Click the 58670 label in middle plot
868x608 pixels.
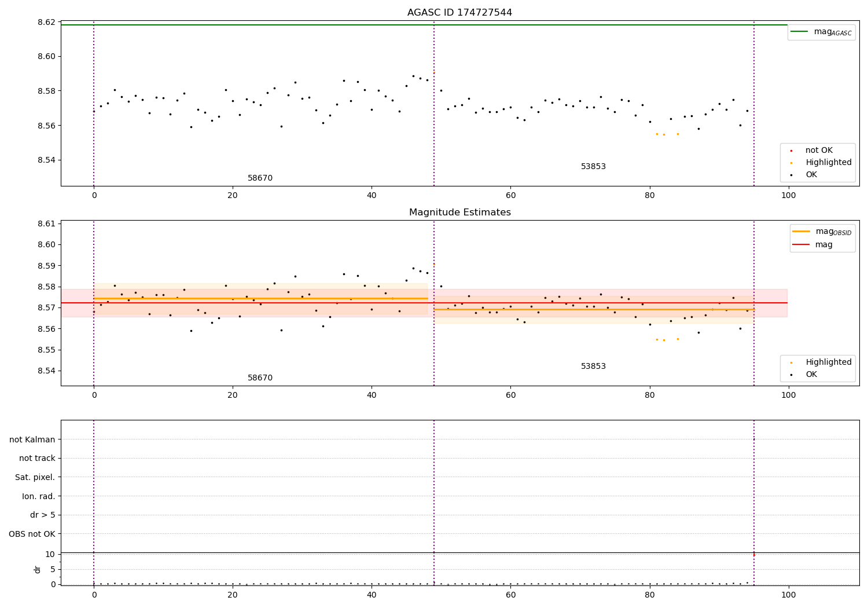(x=260, y=378)
